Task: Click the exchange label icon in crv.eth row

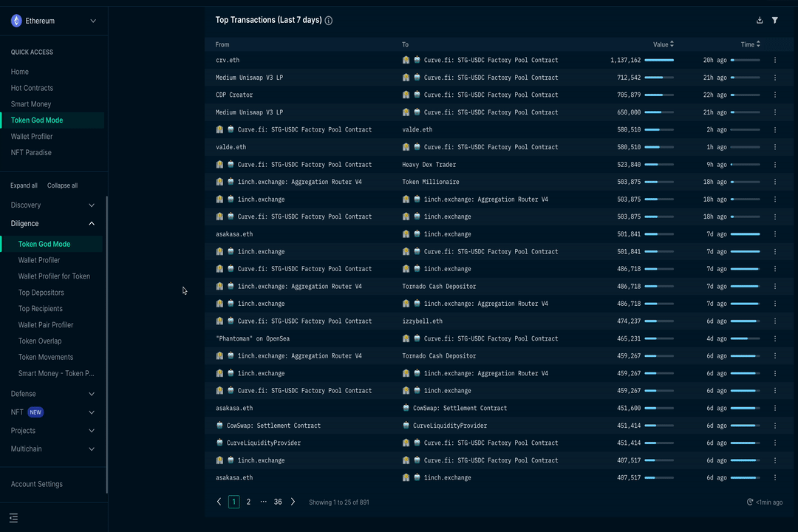Action: click(406, 60)
